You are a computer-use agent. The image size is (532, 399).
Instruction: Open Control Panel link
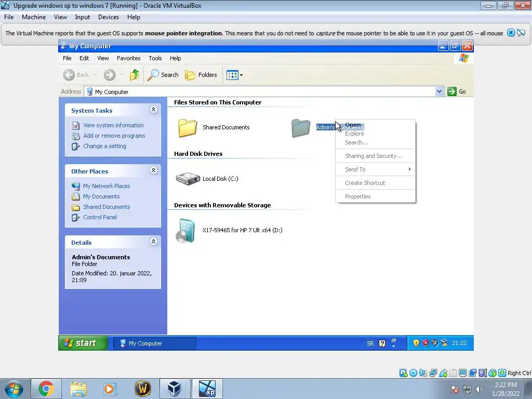(x=100, y=217)
